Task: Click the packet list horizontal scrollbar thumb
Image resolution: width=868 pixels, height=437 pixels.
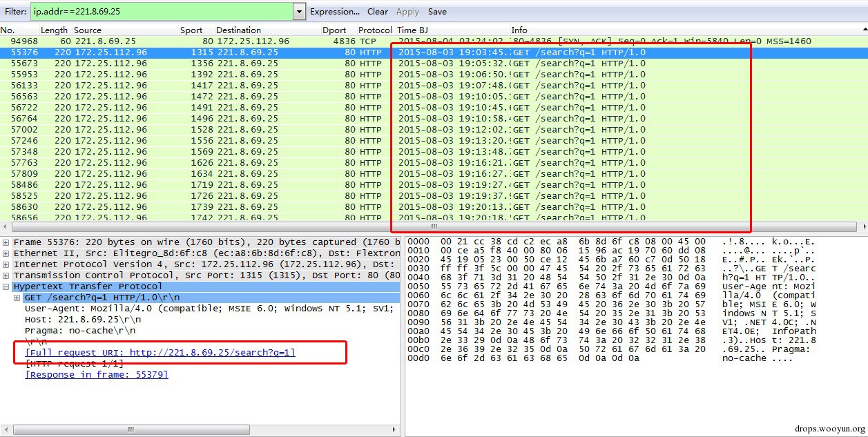Action: click(x=434, y=226)
